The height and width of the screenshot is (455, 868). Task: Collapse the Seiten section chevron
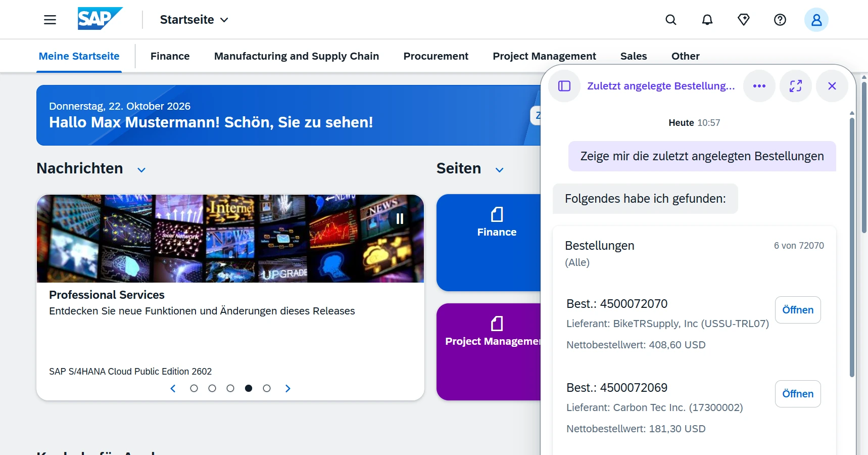499,170
